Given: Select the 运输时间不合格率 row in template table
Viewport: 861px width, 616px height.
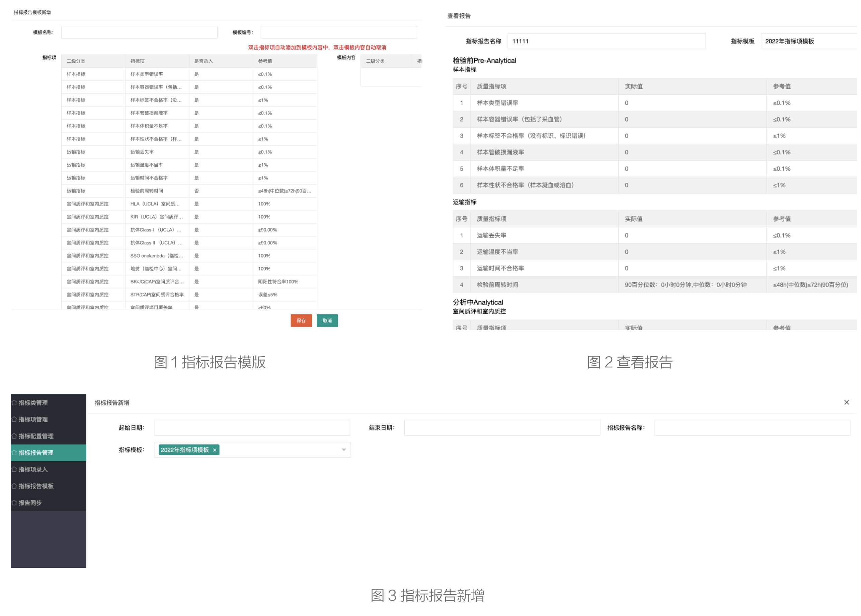Looking at the screenshot, I should [189, 178].
